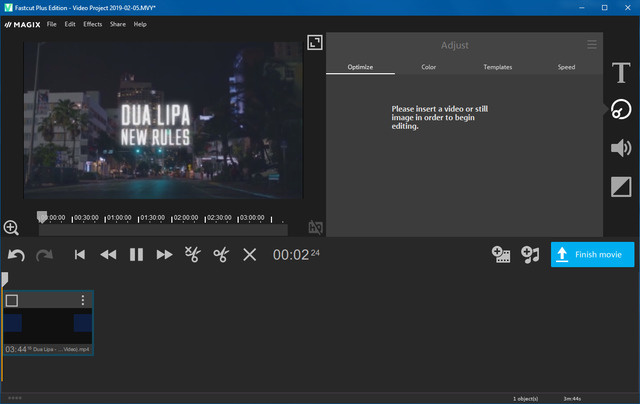Screen dimensions: 640x404
Task: Tick the video clip checkbox
Action: coord(12,300)
